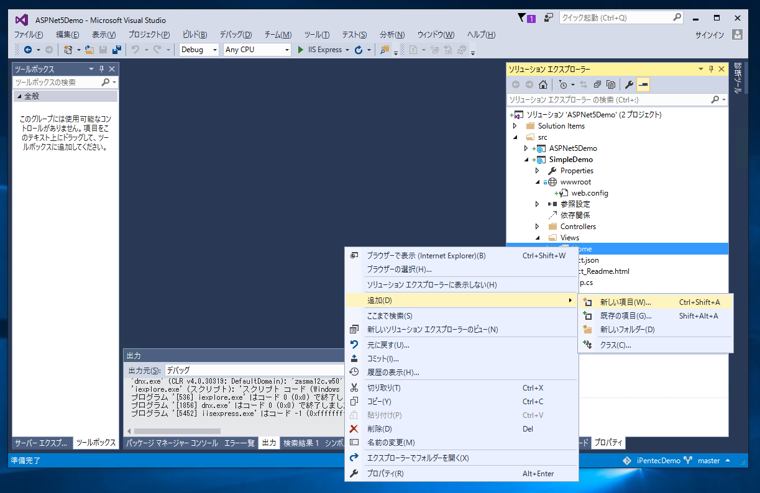This screenshot has height=493, width=760.
Task: Pin the Solution Explorer panel
Action: point(711,69)
